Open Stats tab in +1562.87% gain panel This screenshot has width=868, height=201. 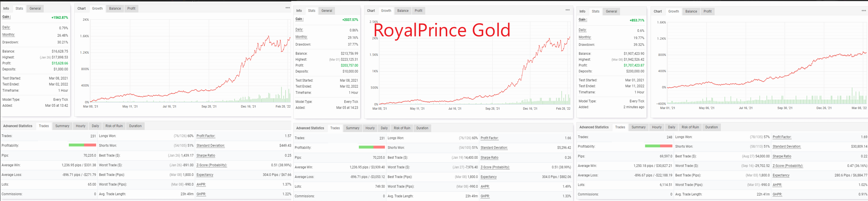(x=19, y=8)
